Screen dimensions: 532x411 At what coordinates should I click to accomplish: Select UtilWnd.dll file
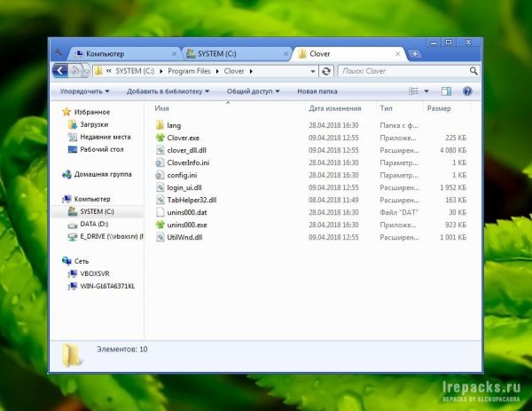point(184,237)
